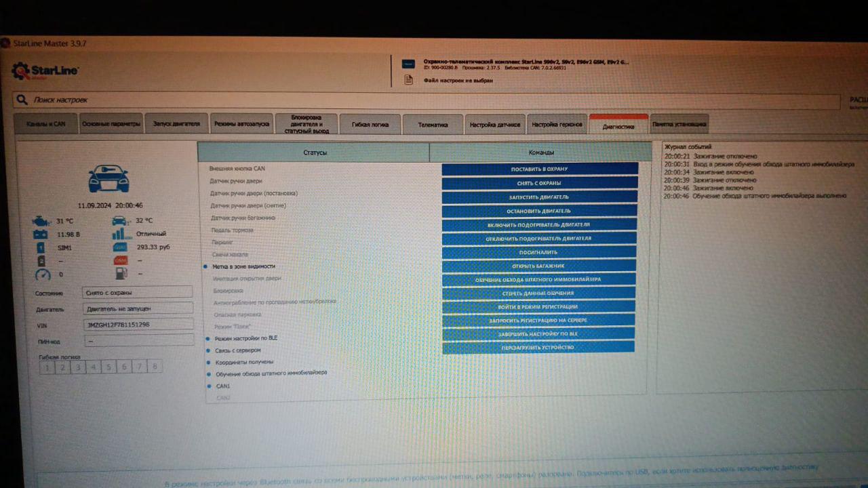Click Завершить настройку по BLE button
Screen dimensions: 868x488
coord(539,333)
